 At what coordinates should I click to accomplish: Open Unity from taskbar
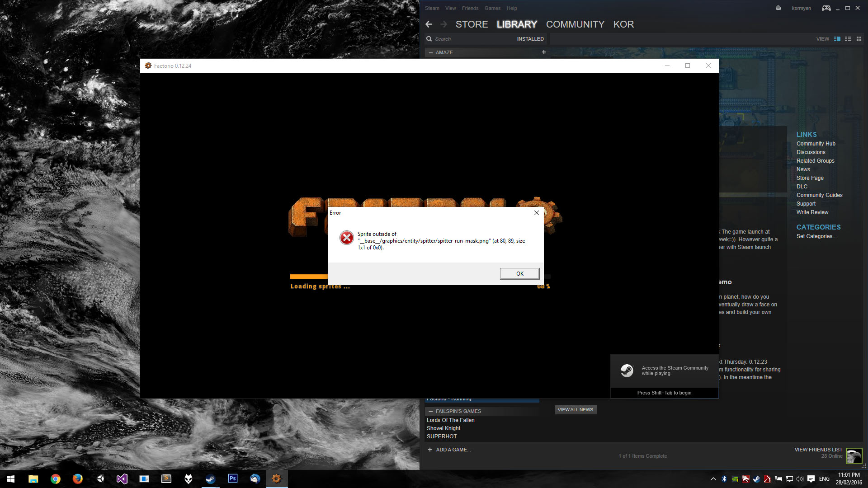pos(99,479)
